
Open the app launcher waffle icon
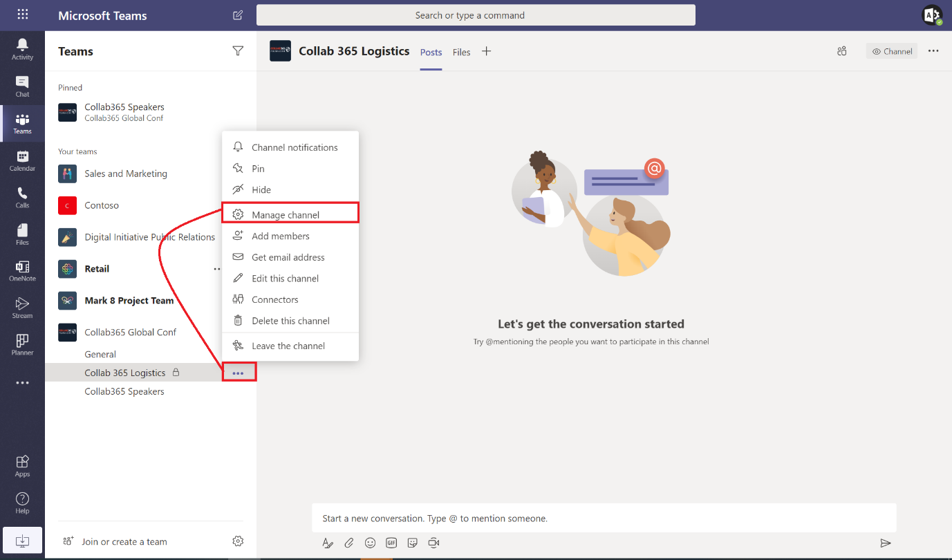point(22,15)
